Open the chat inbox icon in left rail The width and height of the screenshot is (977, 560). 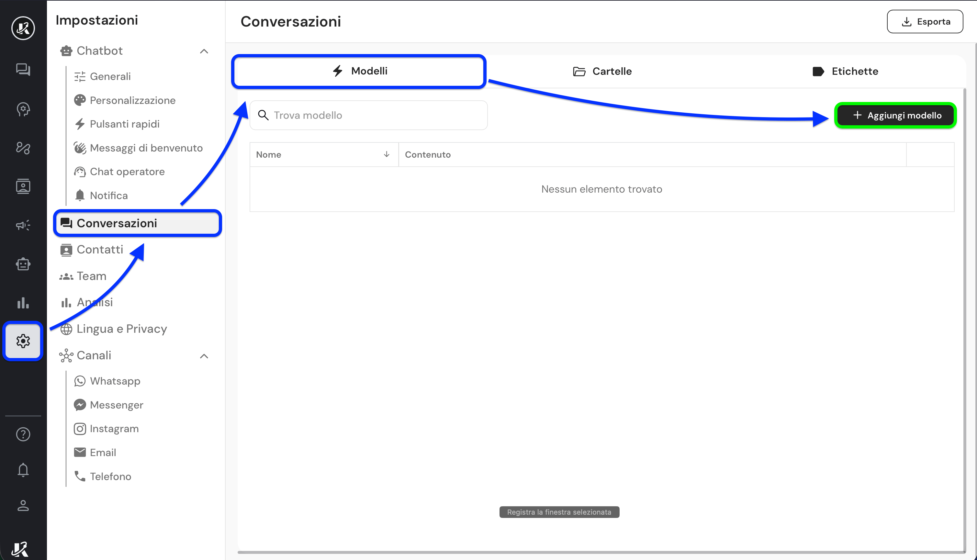(23, 69)
